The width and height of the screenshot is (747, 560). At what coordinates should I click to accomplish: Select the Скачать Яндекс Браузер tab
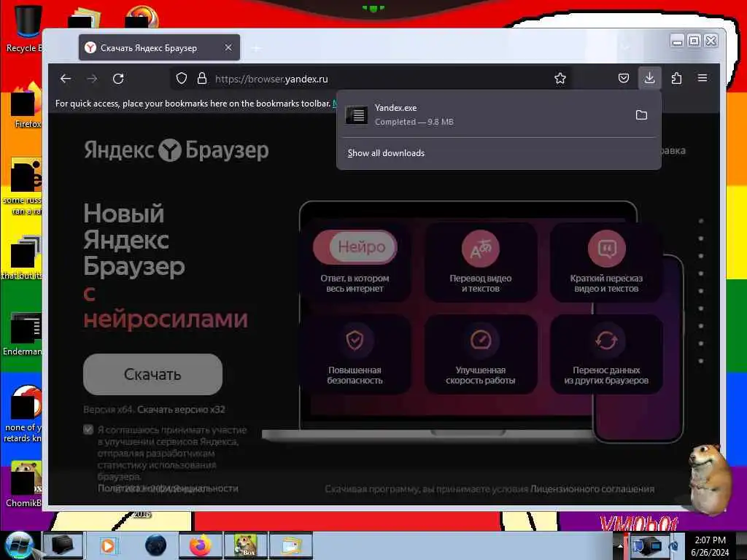tap(159, 47)
